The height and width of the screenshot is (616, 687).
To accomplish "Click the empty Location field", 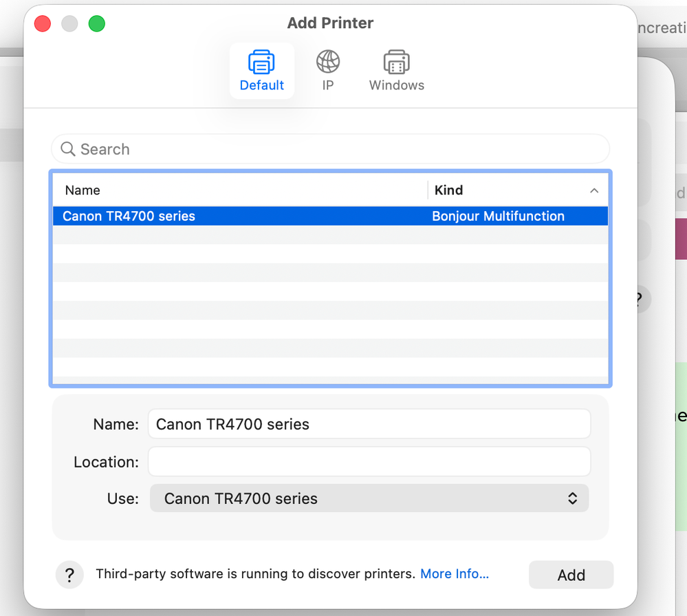I will (x=369, y=461).
